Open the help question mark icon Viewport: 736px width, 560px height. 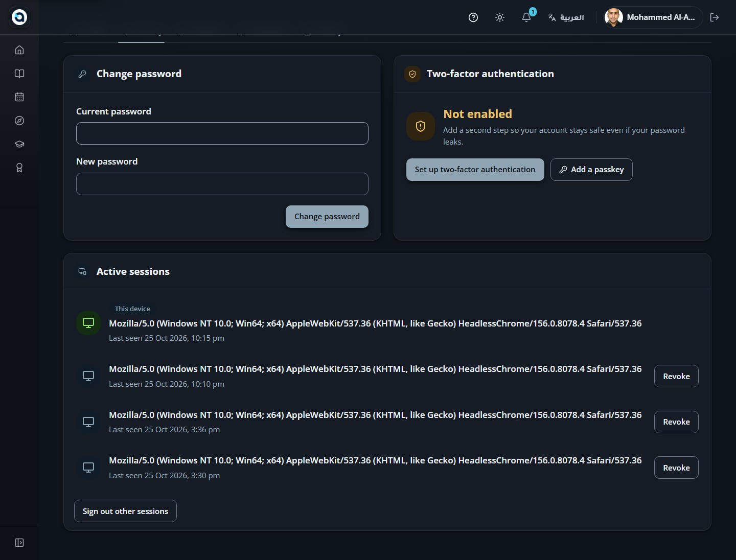tap(473, 17)
